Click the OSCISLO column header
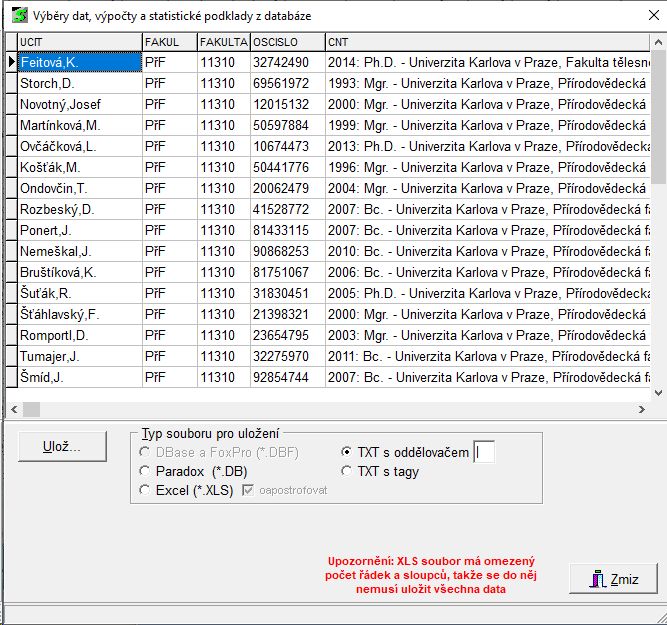This screenshot has height=625, width=667. point(287,41)
